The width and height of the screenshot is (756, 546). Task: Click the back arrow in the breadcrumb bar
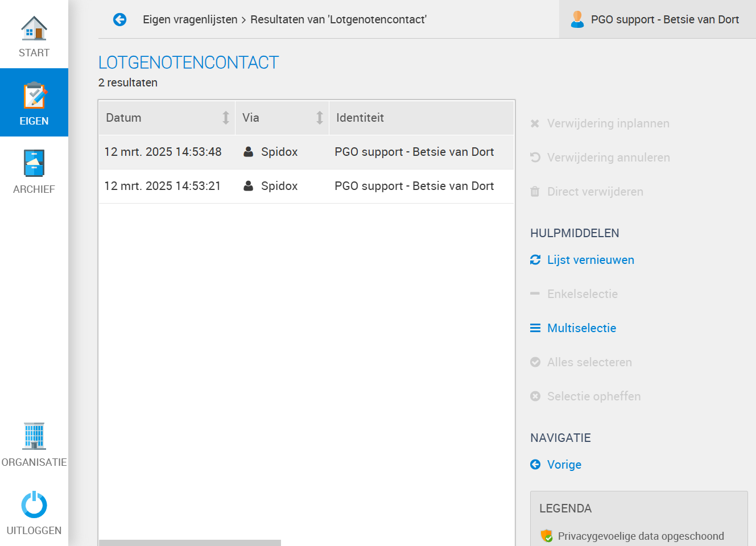(119, 20)
